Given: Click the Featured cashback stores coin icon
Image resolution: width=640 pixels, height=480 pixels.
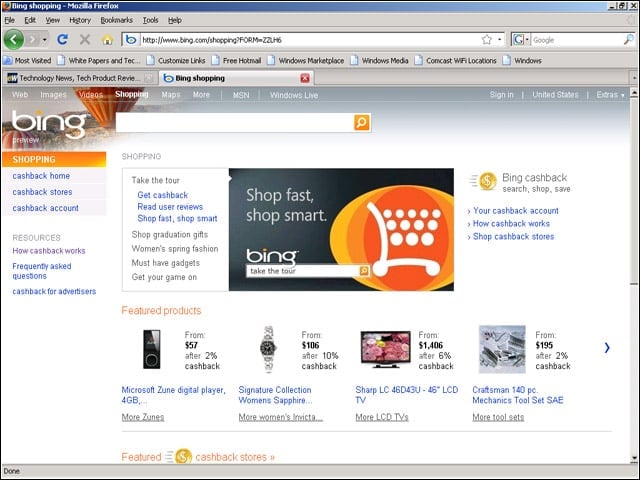Looking at the screenshot, I should click(183, 456).
